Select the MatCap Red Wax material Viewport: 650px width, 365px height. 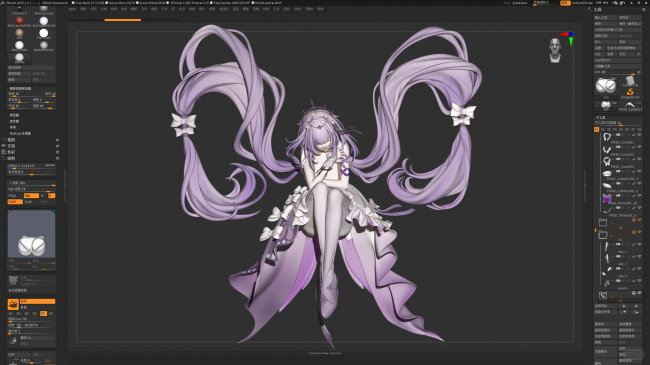19,21
